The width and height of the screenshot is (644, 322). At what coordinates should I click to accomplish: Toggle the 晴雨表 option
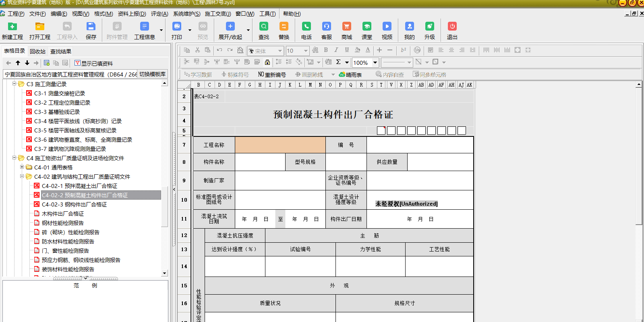pos(350,74)
